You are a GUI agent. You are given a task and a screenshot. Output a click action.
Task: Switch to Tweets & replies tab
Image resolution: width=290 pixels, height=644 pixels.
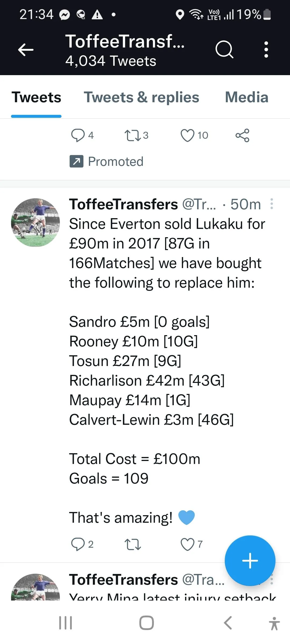pos(142,97)
